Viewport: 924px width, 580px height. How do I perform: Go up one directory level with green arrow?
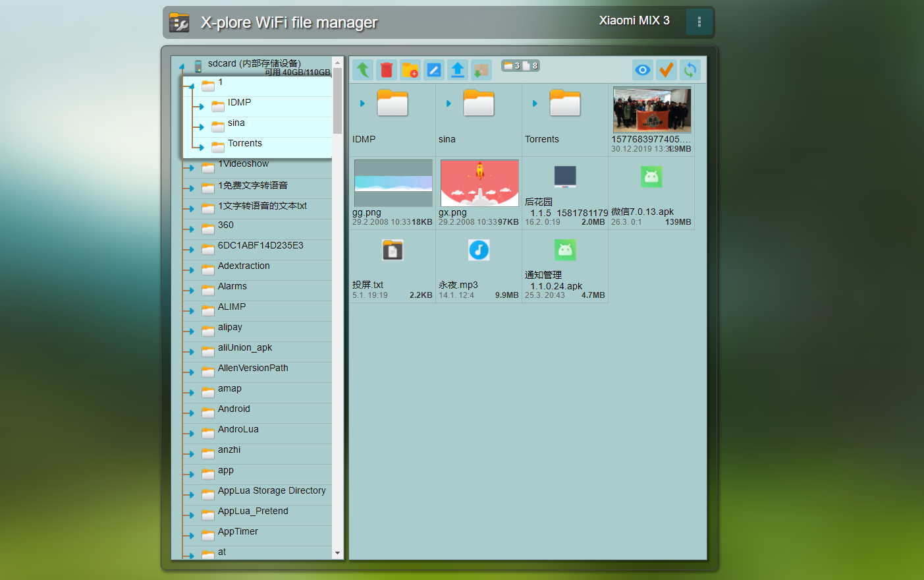pos(363,69)
